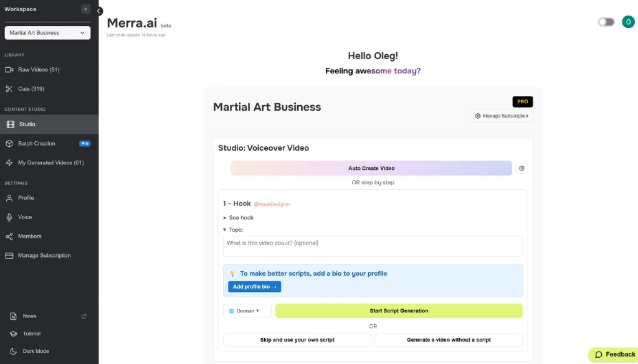The width and height of the screenshot is (638, 364).
Task: Collapse the sidebar with the arrow chevron
Action: point(98,11)
